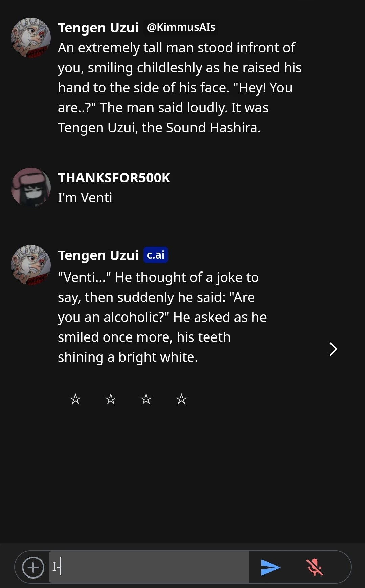The width and height of the screenshot is (365, 588).
Task: Give the reply two stars
Action: tap(111, 399)
